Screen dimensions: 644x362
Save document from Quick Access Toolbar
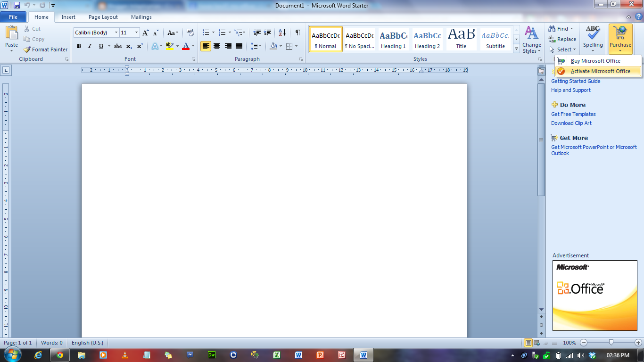tap(17, 5)
